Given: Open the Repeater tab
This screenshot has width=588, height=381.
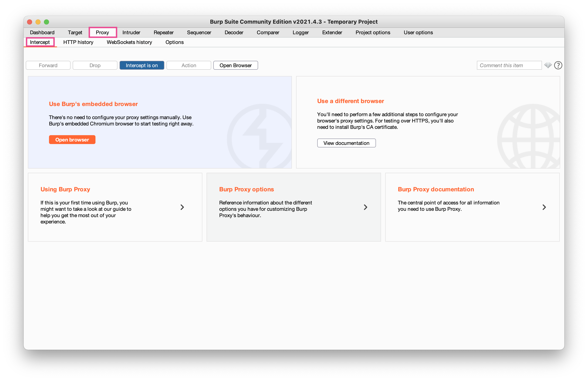Looking at the screenshot, I should [163, 32].
